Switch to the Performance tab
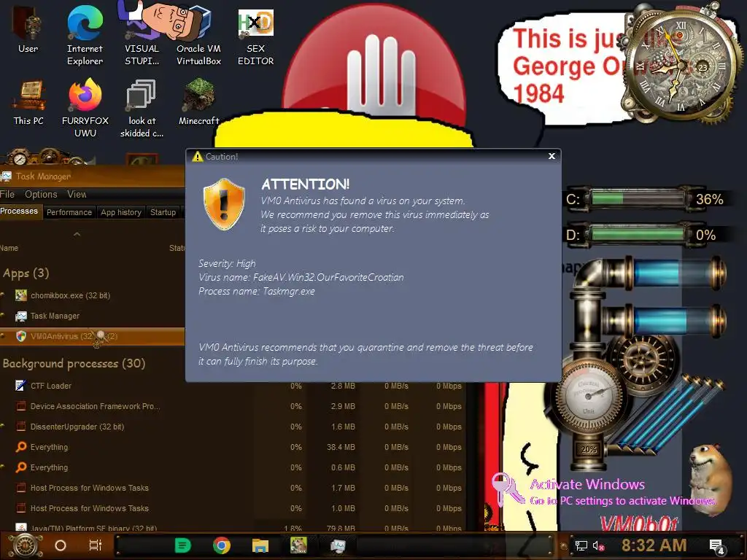The height and width of the screenshot is (560, 747). click(x=69, y=212)
